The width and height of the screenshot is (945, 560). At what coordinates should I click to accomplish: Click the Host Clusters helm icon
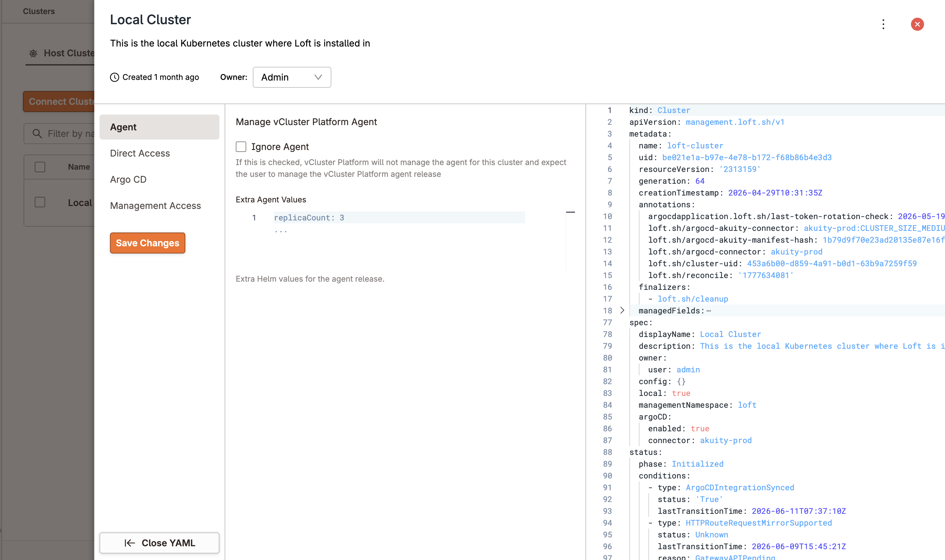click(x=33, y=53)
